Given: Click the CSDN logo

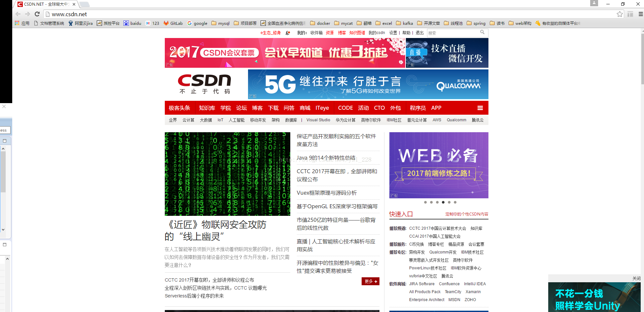Looking at the screenshot, I should click(x=204, y=84).
